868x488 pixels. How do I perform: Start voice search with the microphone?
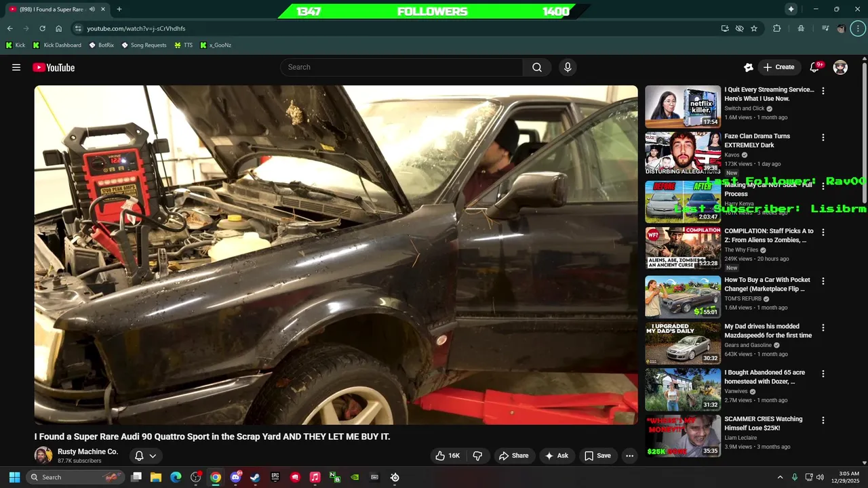pos(568,67)
